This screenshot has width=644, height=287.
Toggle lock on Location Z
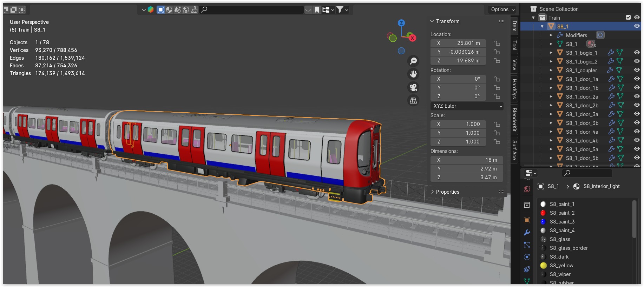click(497, 61)
